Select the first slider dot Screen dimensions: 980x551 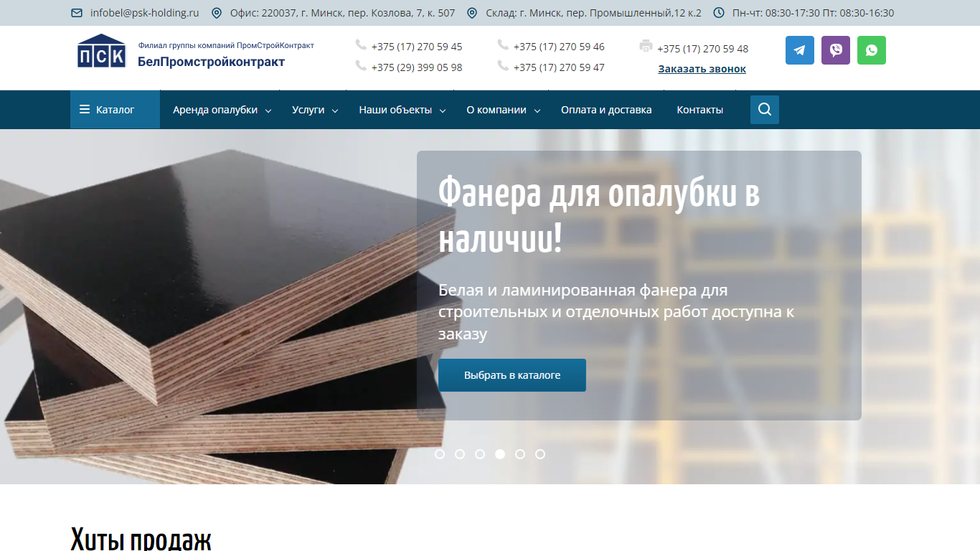440,454
